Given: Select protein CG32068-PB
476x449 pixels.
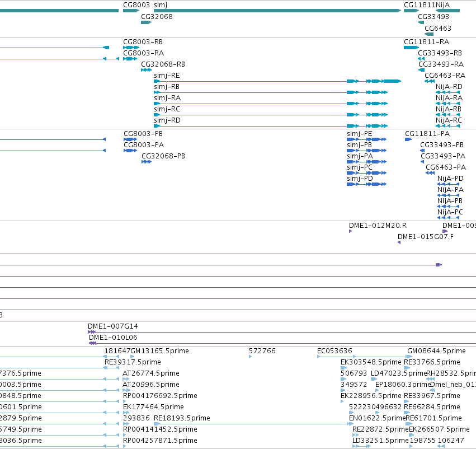Looking at the screenshot, I should click(x=163, y=156).
